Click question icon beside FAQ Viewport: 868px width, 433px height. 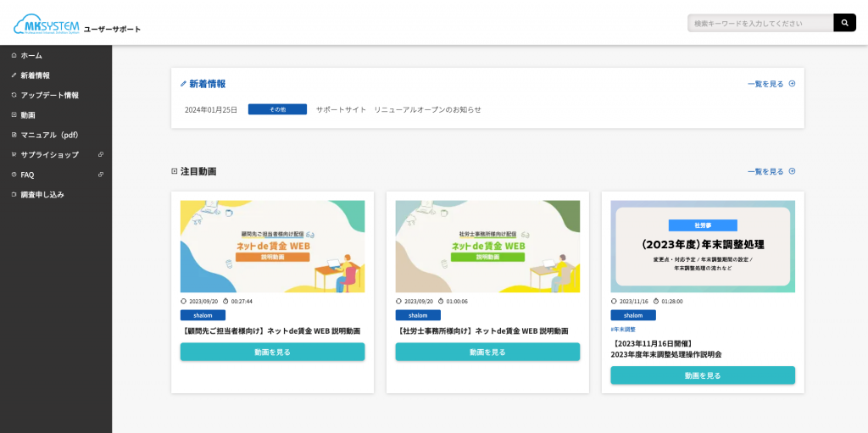point(14,175)
